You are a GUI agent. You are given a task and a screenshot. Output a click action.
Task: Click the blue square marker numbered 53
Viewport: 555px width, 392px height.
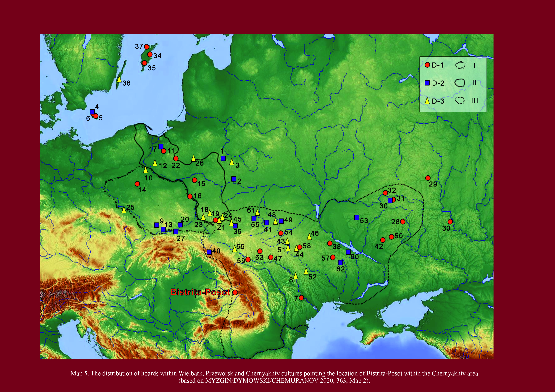click(357, 218)
